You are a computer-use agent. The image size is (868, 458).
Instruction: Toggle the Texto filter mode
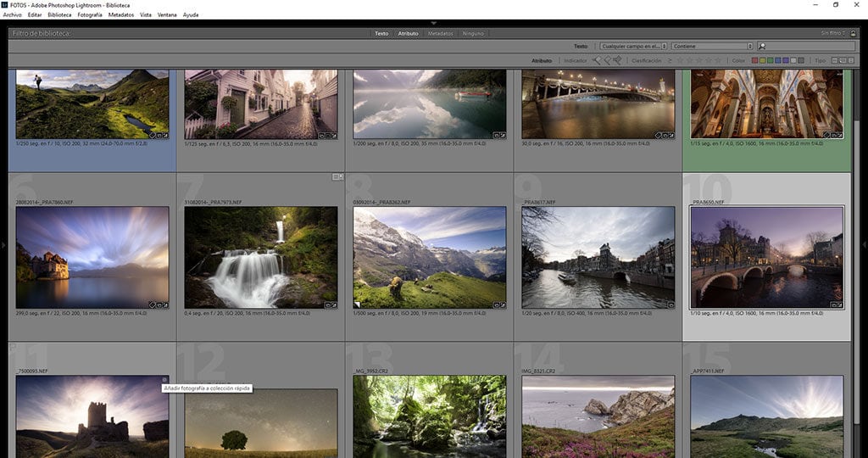point(381,33)
